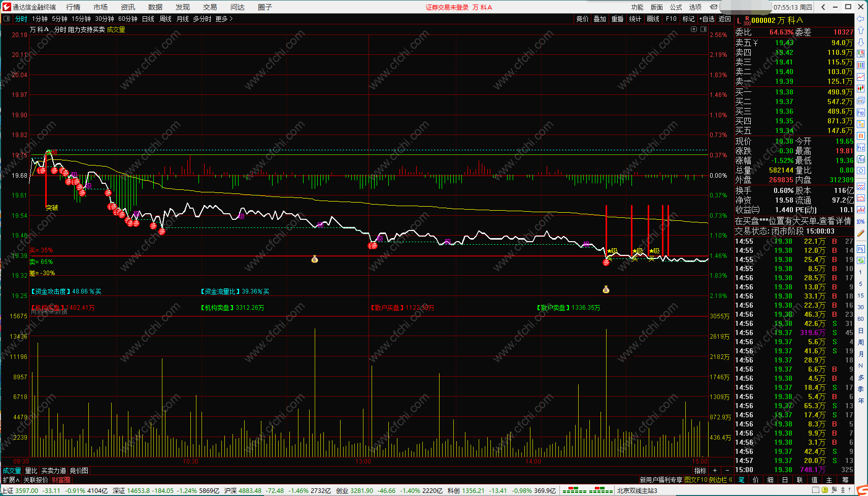Click the envelope message icon in title bar
The height and width of the screenshot is (496, 868).
click(714, 7)
